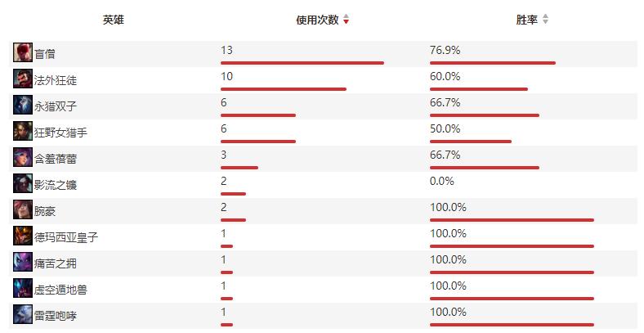Select the 虚空遁地兽 champion portrait
This screenshot has height=333, width=644.
(23, 288)
